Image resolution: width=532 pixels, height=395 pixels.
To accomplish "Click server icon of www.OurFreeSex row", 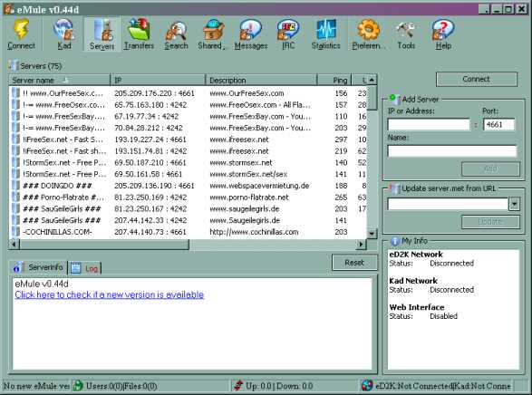I will (x=15, y=93).
